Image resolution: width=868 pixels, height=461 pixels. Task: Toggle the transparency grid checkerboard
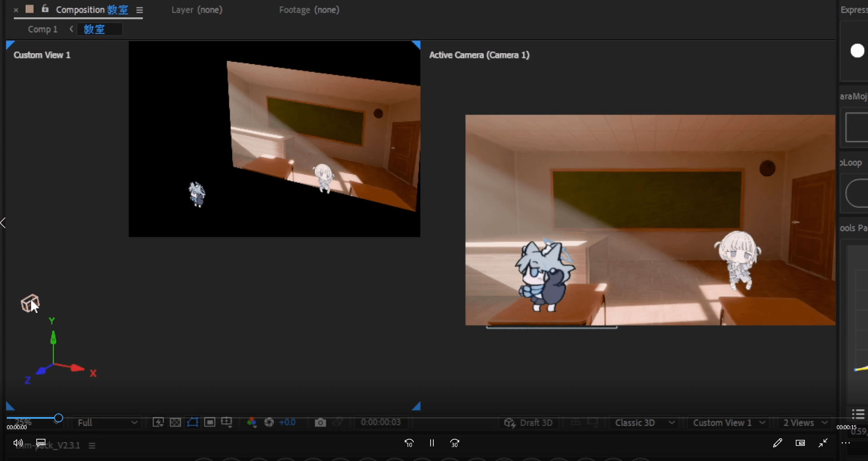click(x=175, y=422)
